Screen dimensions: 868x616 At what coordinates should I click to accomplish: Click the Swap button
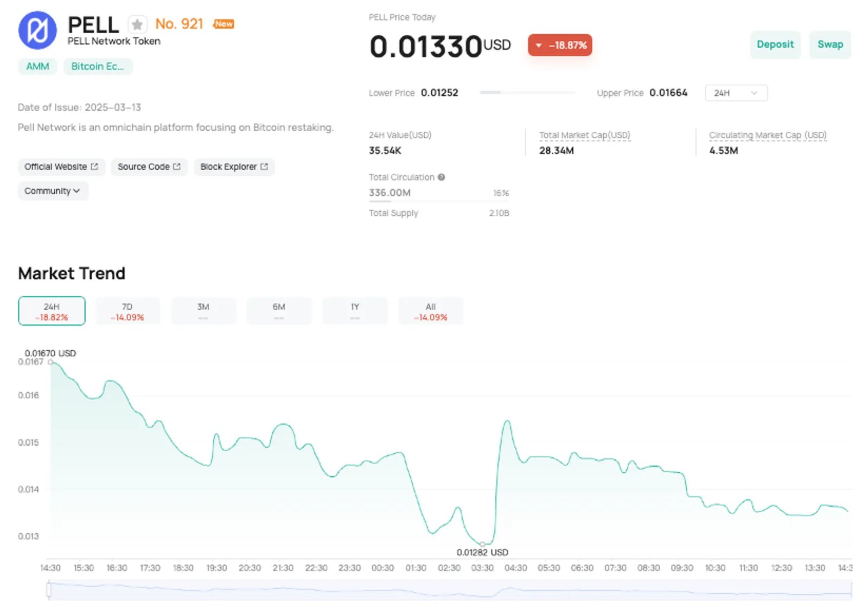830,44
